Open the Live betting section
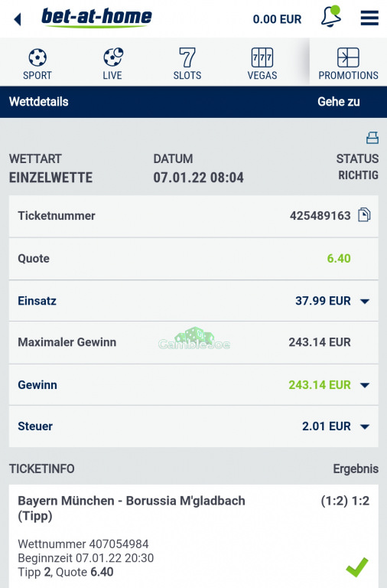 [x=112, y=64]
